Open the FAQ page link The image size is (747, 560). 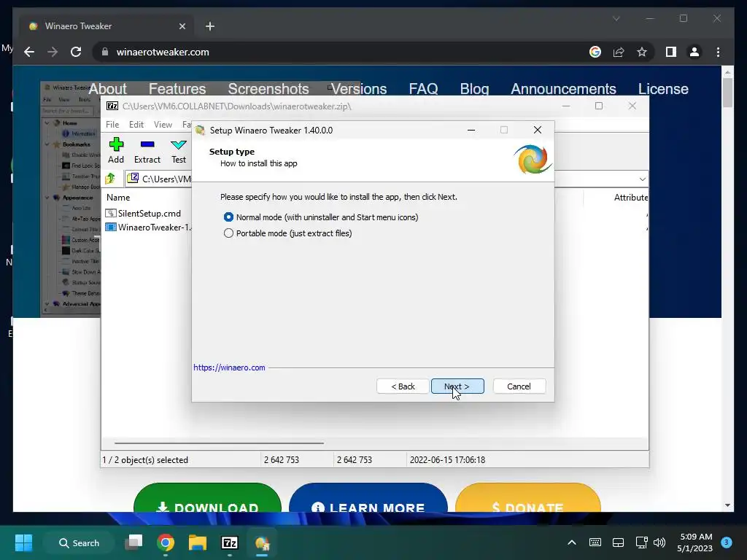pyautogui.click(x=423, y=89)
